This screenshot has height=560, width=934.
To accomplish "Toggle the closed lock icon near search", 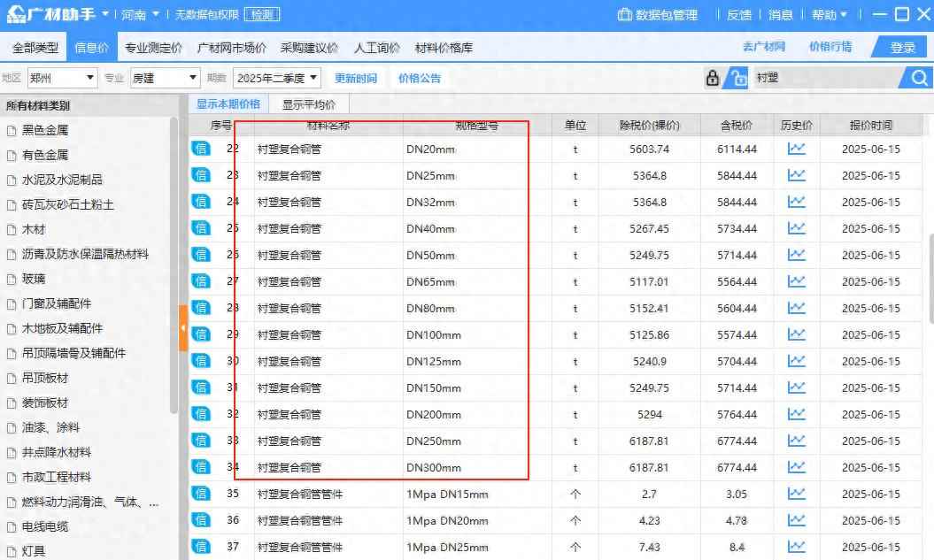I will (x=714, y=78).
